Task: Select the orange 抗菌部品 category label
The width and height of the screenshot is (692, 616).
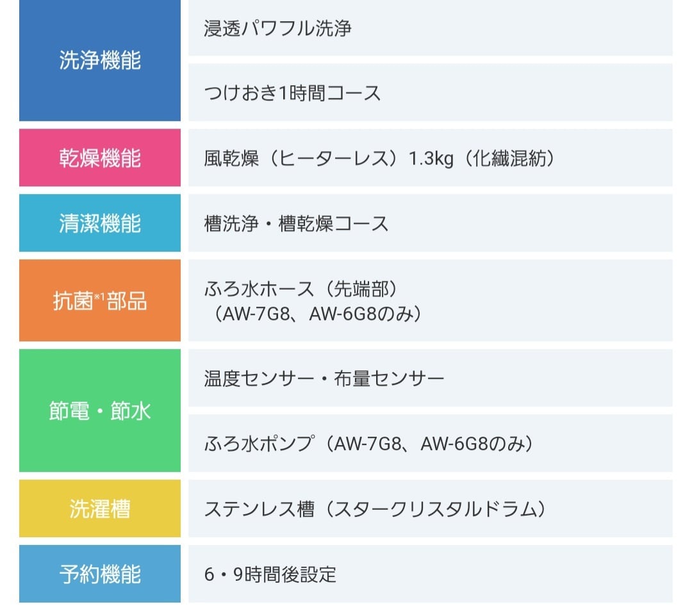Action: click(100, 300)
